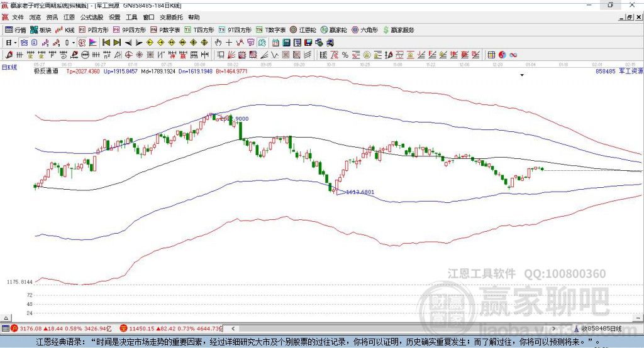Open the 江恩 menu
This screenshot has height=348, width=644.
coord(69,17)
